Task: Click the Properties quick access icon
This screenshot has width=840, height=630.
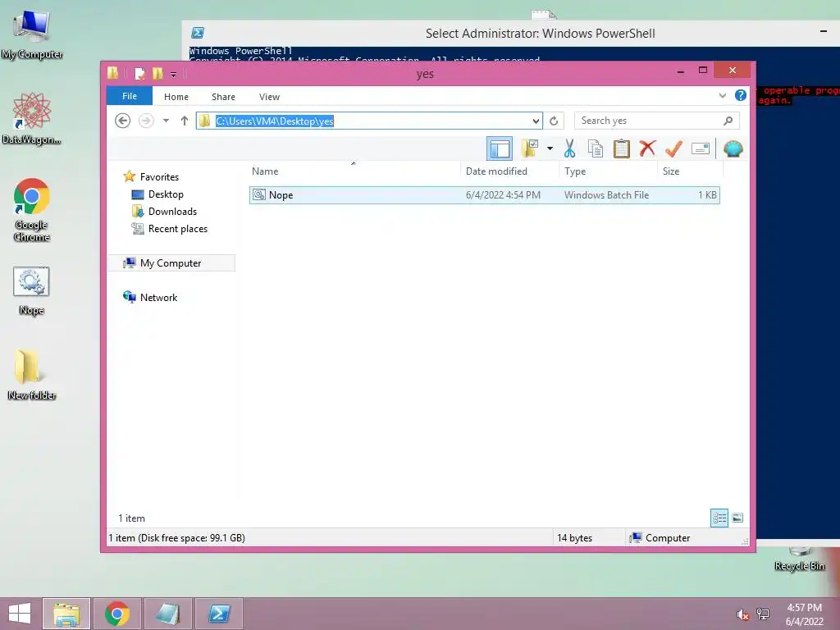Action: [x=139, y=73]
